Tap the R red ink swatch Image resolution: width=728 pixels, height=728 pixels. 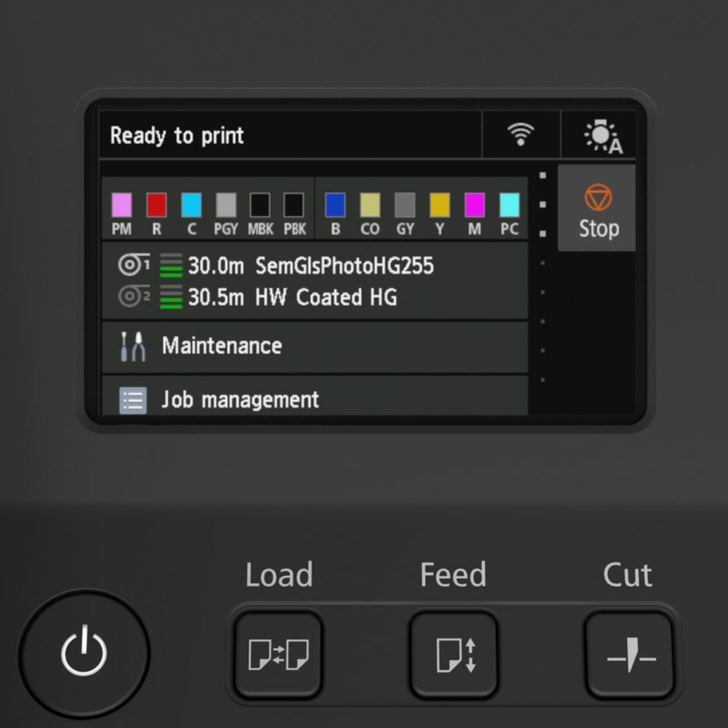[x=157, y=205]
